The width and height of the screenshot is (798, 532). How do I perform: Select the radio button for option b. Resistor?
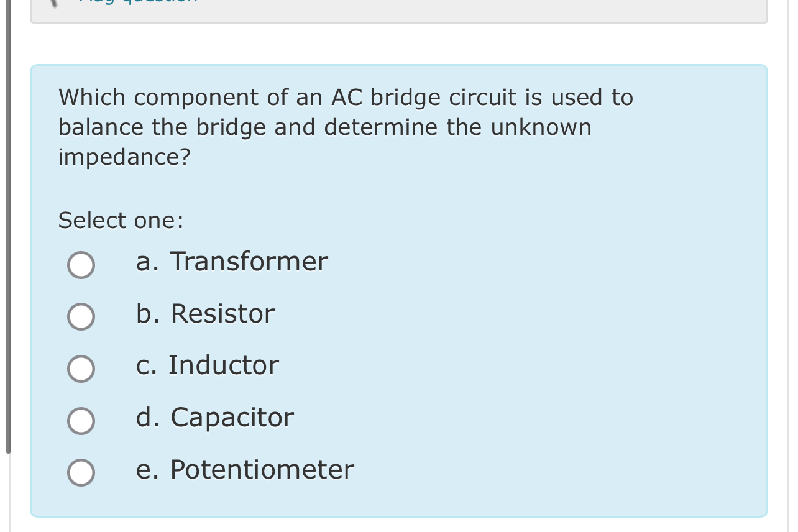(x=81, y=317)
